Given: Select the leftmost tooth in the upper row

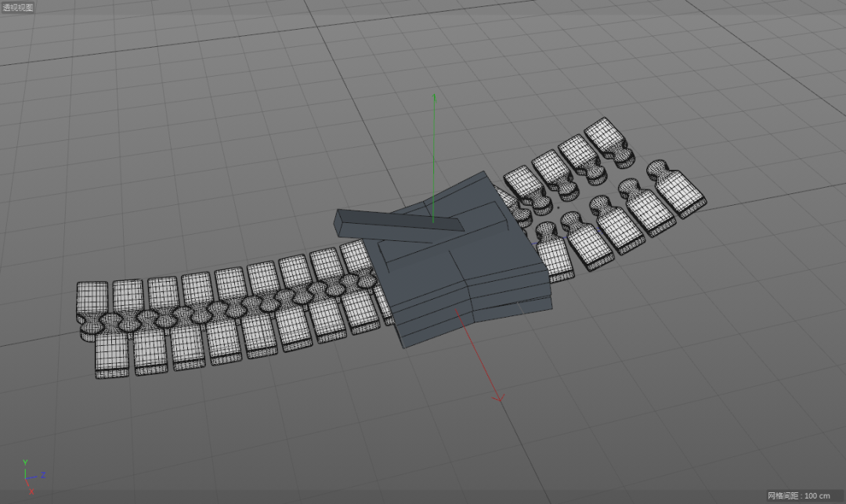Looking at the screenshot, I should point(92,301).
